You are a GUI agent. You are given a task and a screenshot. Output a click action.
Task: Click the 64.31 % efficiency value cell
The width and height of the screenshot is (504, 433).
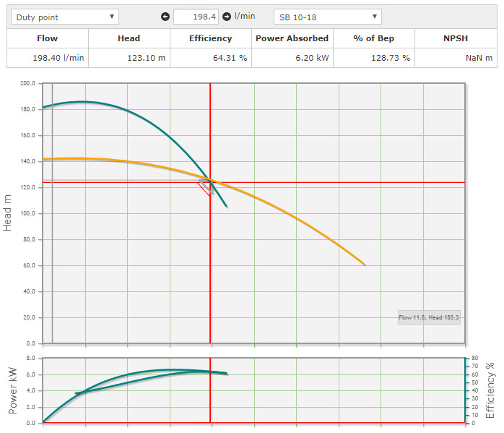point(210,58)
